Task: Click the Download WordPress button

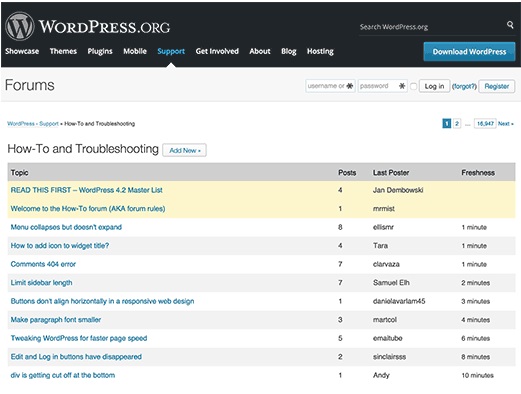Action: point(469,52)
